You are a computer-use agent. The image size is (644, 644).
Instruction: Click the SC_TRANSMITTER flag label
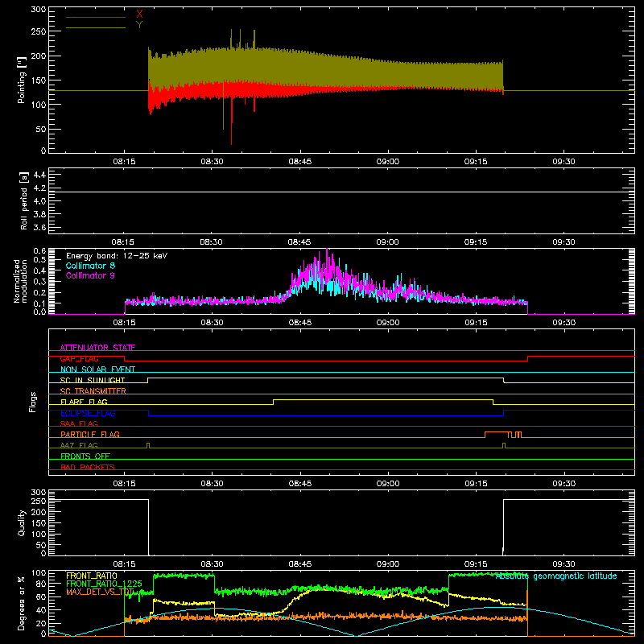[93, 391]
